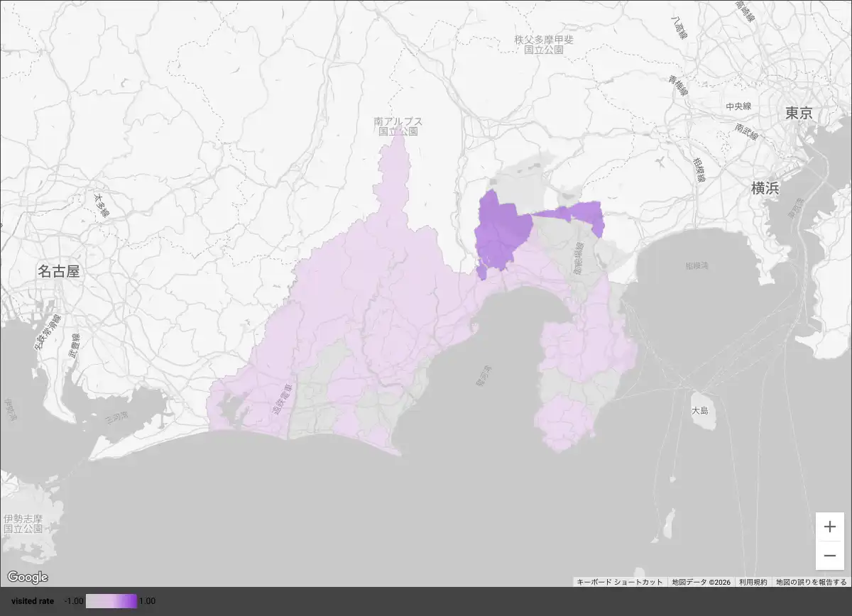Open the 利用規約 terms link

(x=753, y=582)
